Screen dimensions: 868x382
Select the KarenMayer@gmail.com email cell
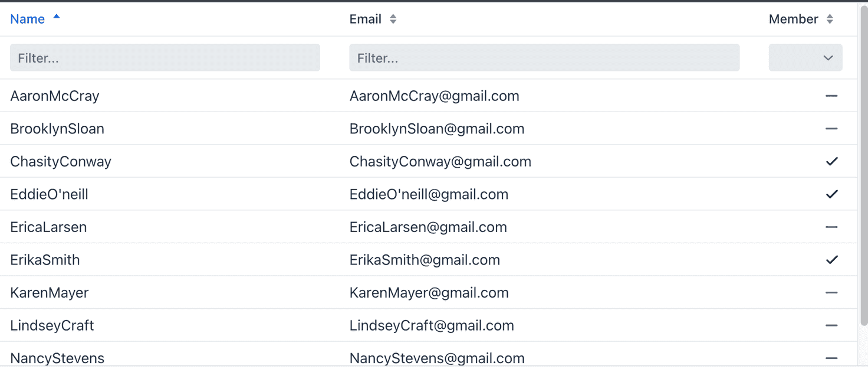pyautogui.click(x=429, y=292)
